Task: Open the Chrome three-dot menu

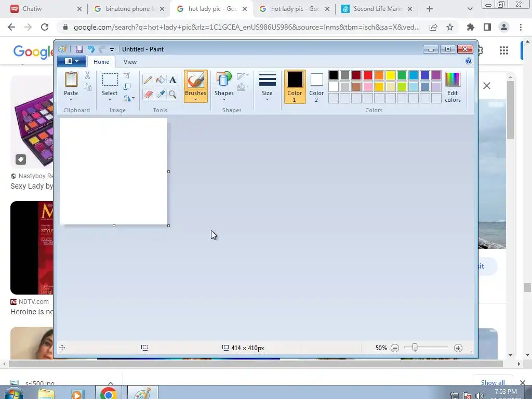Action: [x=521, y=27]
